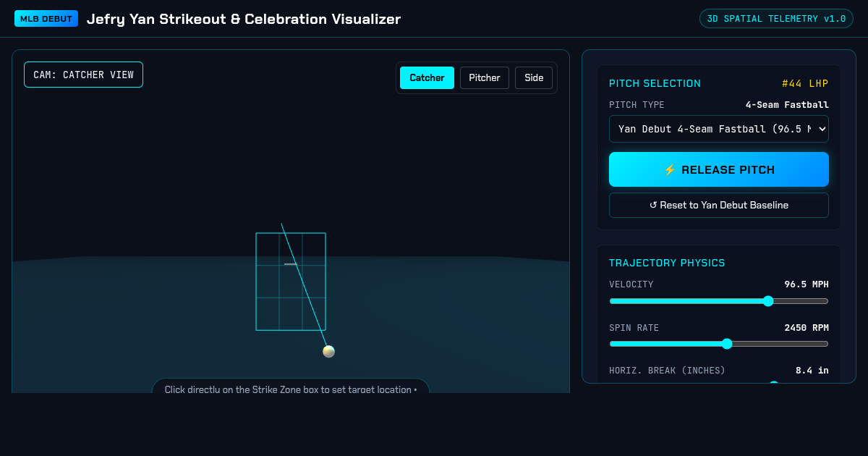The width and height of the screenshot is (868, 456).
Task: Click the page title Jefry Yan Strikeout
Action: 244,19
